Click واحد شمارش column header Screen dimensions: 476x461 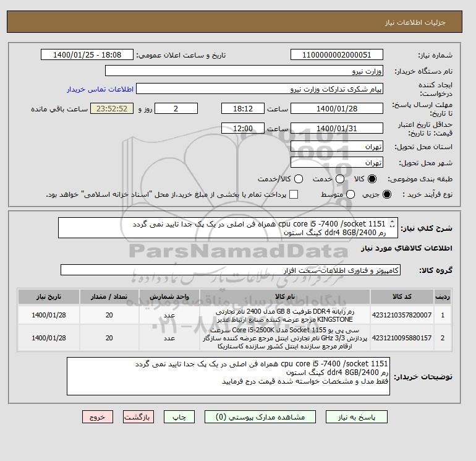tap(169, 296)
